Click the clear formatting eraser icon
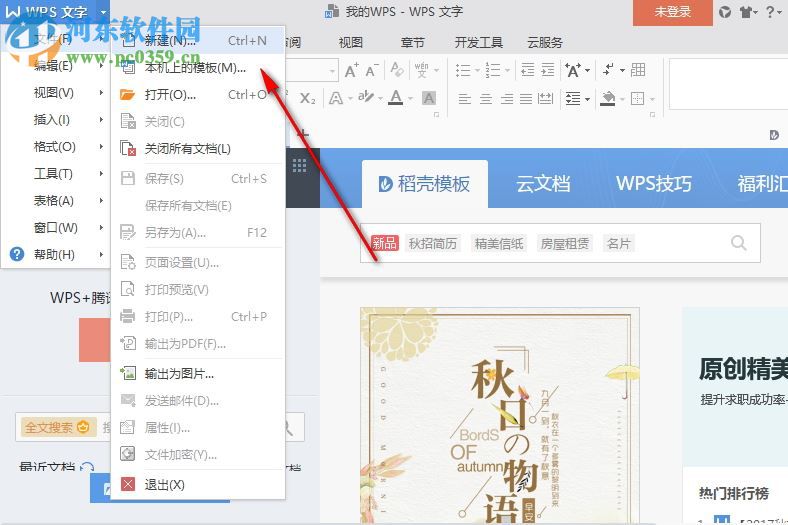This screenshot has height=525, width=788. pos(397,70)
